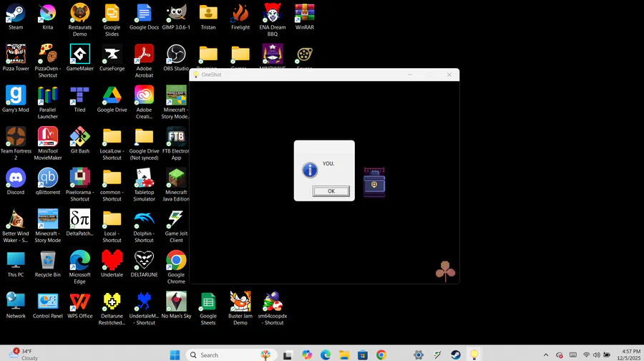The height and width of the screenshot is (361, 644).
Task: Click the taskbar Search box
Action: point(231,355)
